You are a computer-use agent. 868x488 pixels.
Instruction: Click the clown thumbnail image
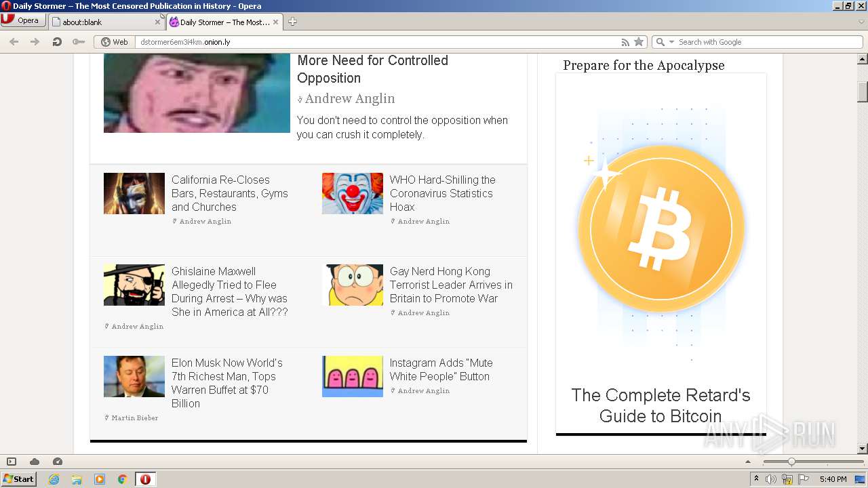[353, 193]
